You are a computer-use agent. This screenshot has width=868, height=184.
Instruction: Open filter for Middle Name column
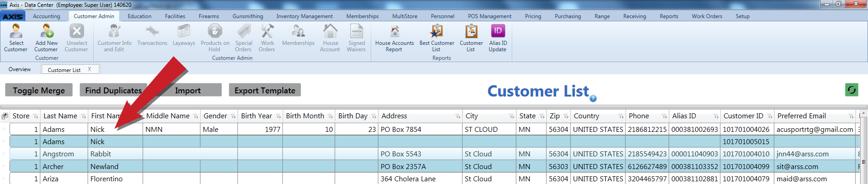195,116
